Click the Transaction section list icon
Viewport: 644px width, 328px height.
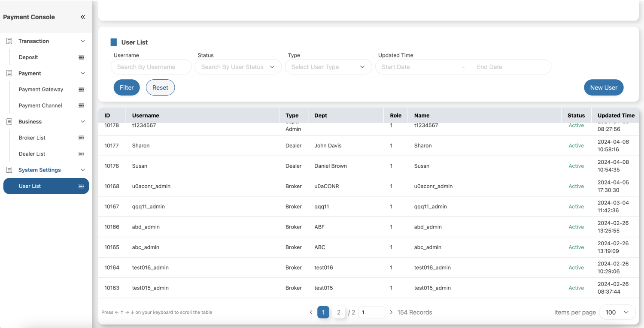(x=9, y=41)
